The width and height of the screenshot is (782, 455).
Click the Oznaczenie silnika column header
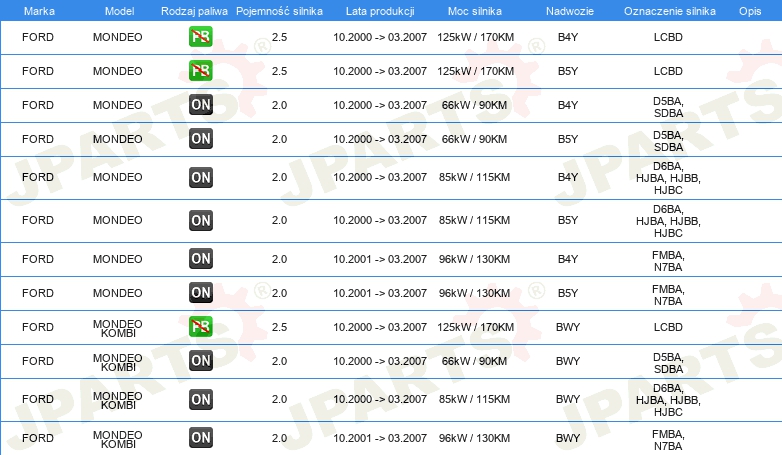click(x=669, y=11)
